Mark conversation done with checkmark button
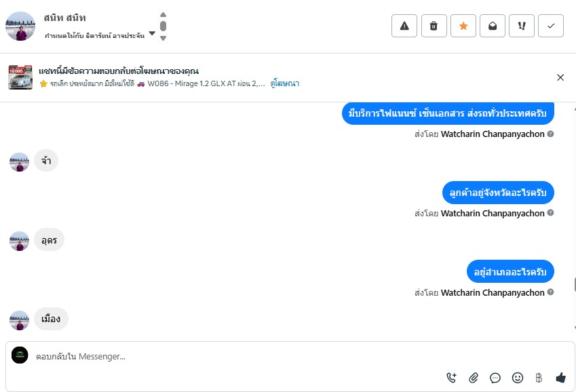This screenshot has width=576, height=392. coord(551,26)
